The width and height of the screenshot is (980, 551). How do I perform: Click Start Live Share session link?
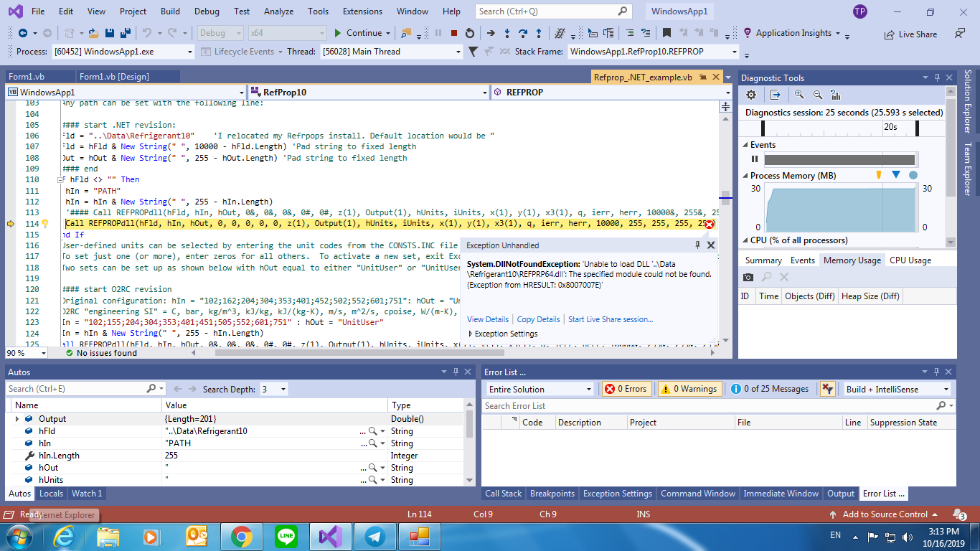611,319
